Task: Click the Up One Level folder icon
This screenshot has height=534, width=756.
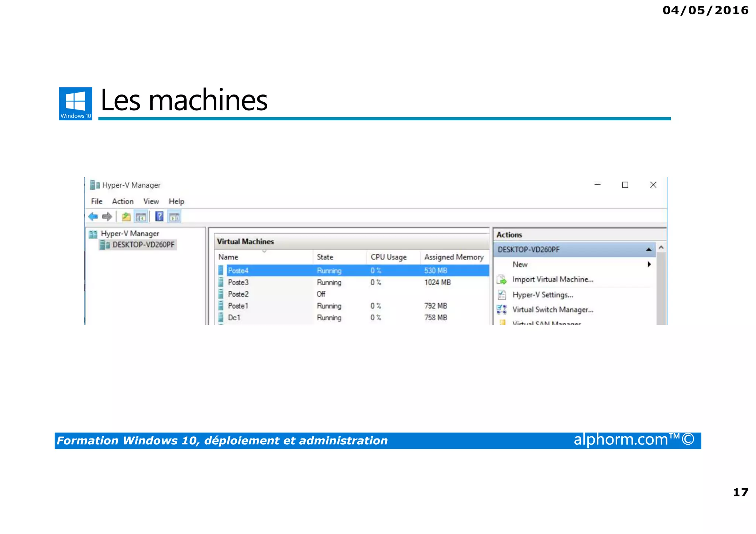Action: click(126, 217)
